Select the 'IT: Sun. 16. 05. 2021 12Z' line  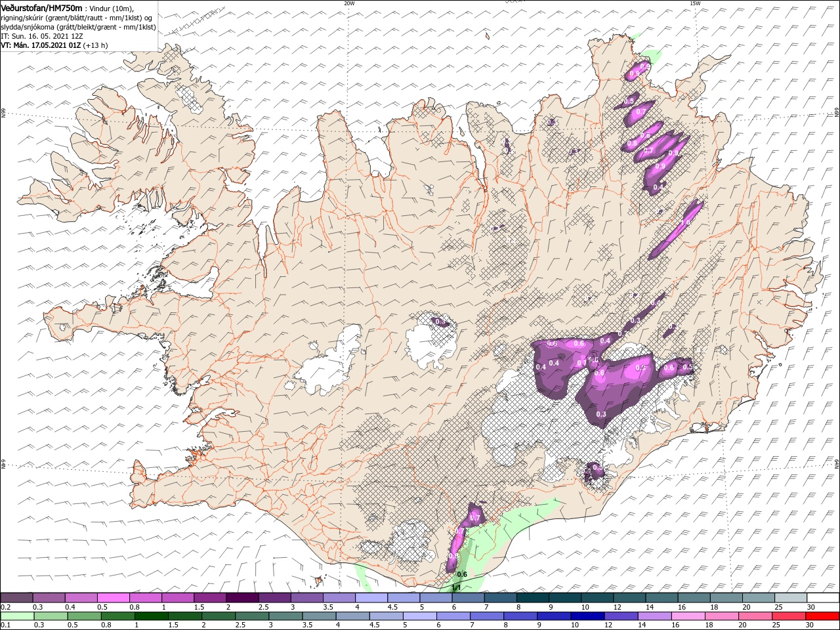[x=43, y=36]
